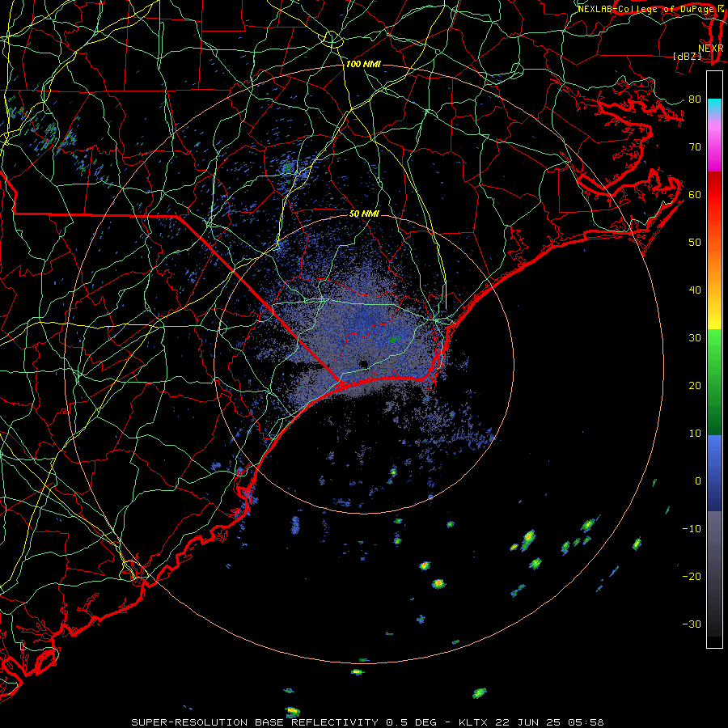Click the [dBZ] units label
728x728 pixels.
(x=687, y=56)
